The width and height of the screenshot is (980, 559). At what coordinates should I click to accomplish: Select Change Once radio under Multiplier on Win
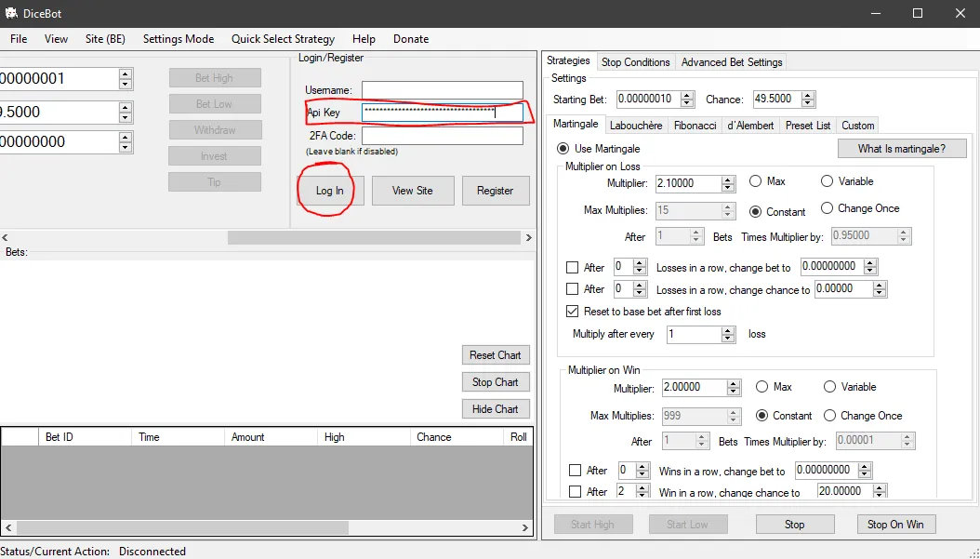[x=829, y=415]
